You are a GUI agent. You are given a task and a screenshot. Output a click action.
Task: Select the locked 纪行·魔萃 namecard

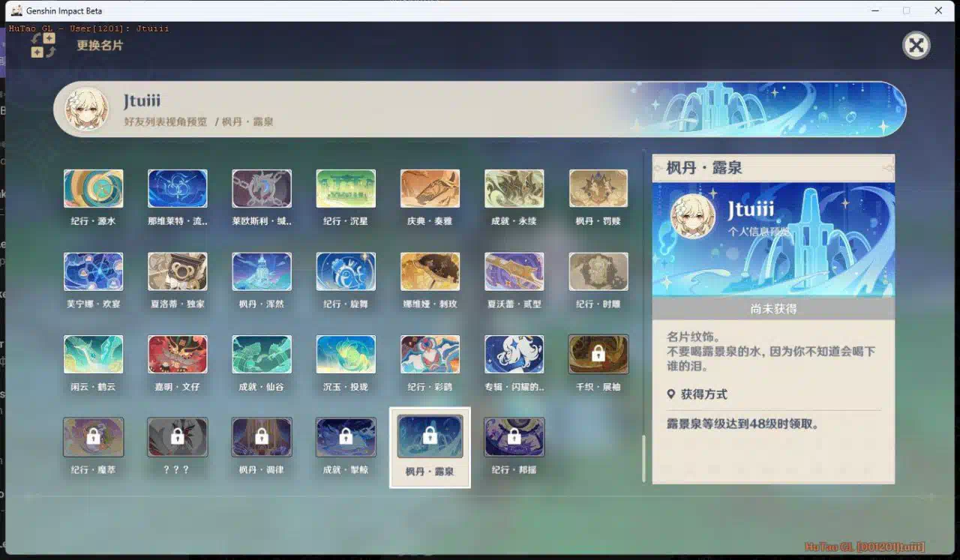(93, 437)
